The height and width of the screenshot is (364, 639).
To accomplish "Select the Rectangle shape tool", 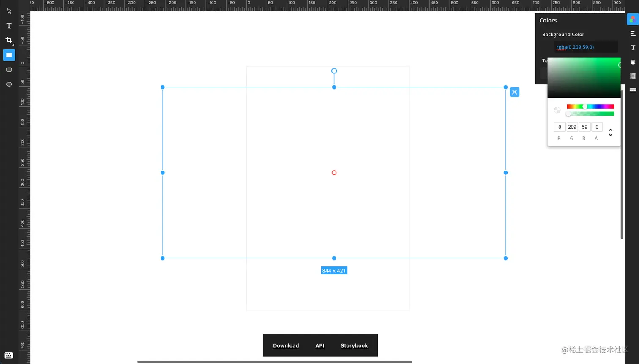I will coord(9,55).
